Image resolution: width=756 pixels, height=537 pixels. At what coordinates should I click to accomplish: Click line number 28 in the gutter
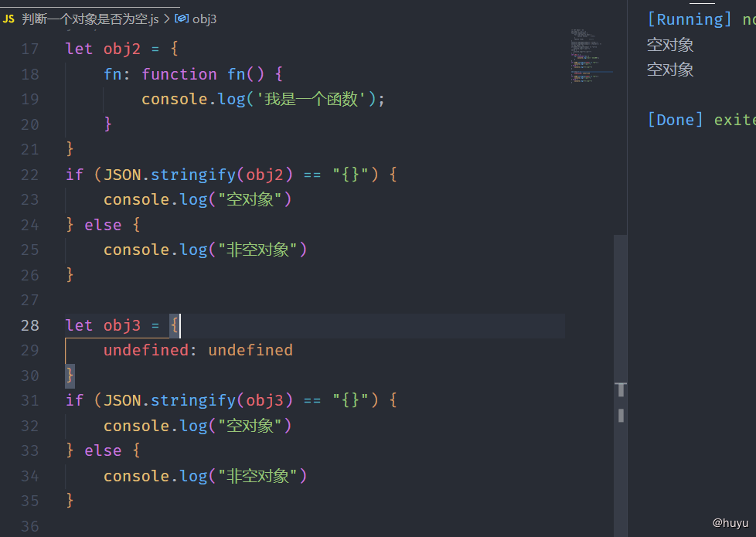click(x=30, y=325)
